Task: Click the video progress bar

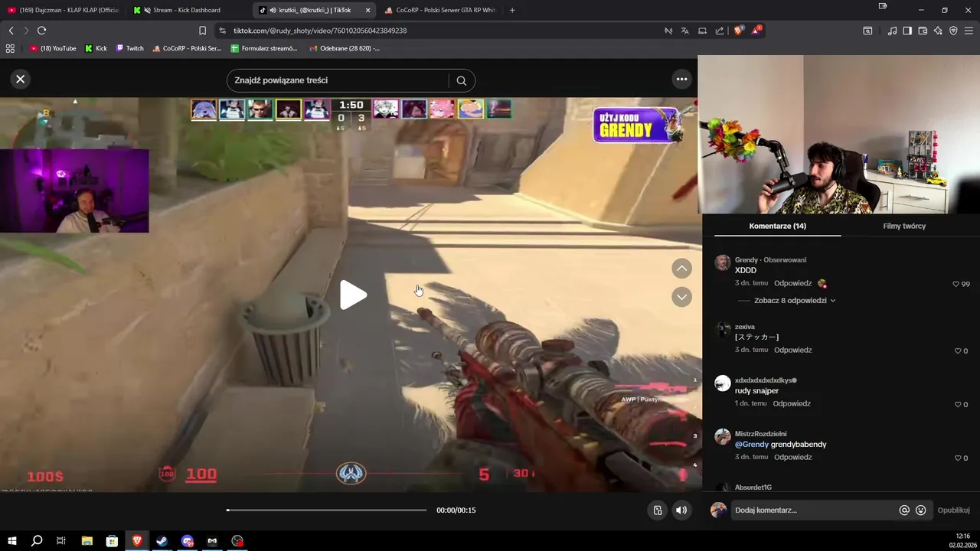Action: pyautogui.click(x=327, y=510)
